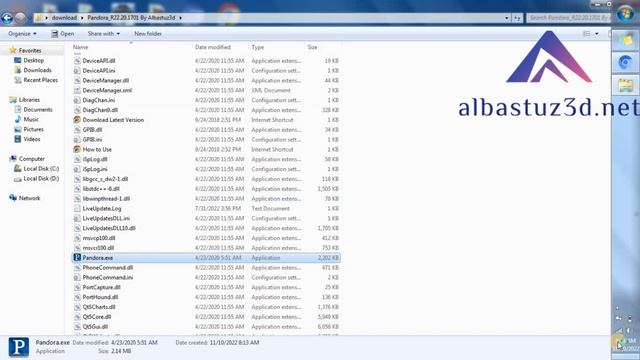Click New folder button
Image resolution: width=640 pixels, height=360 pixels.
click(148, 33)
